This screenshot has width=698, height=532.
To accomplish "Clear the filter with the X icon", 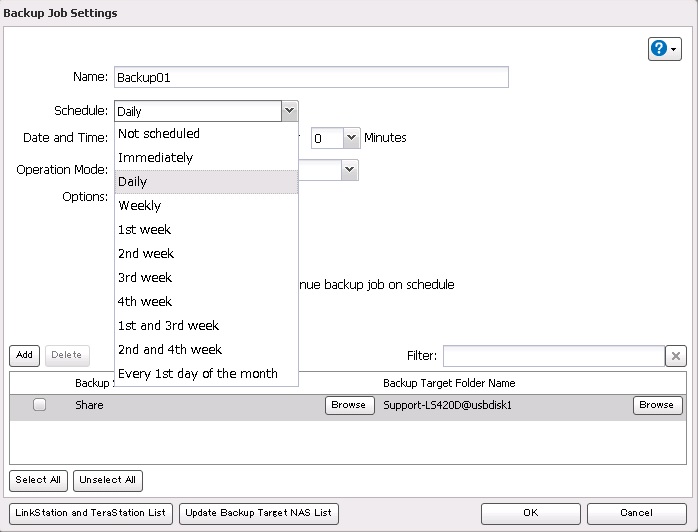I will point(676,356).
